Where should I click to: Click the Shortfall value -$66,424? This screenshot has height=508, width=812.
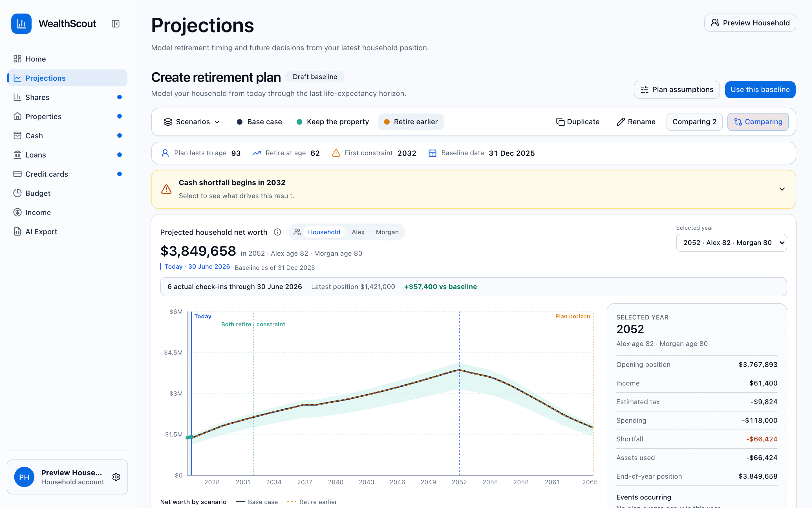click(x=761, y=439)
